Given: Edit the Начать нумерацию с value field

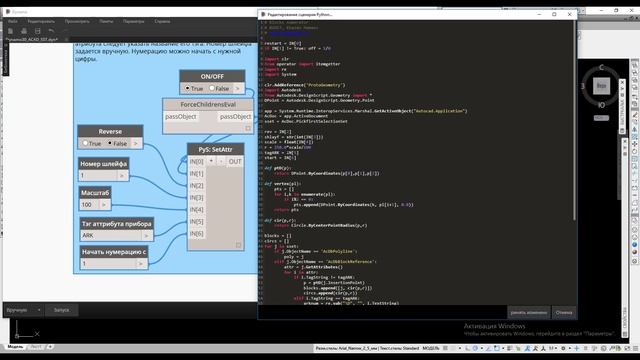Looking at the screenshot, I should click(108, 264).
